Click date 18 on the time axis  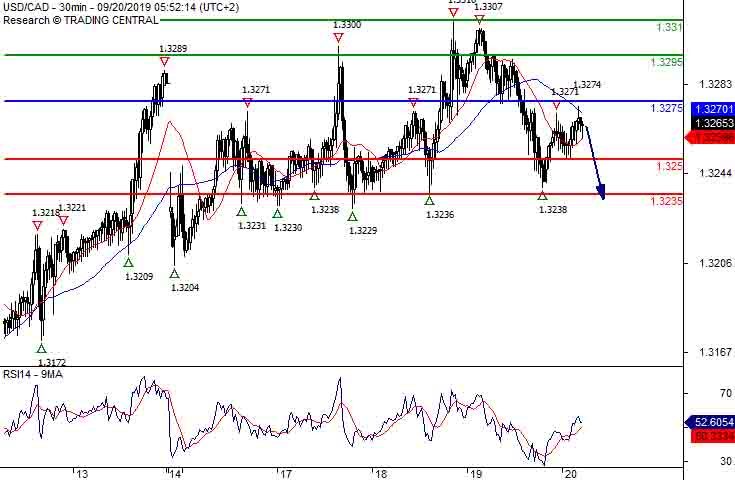pos(382,474)
